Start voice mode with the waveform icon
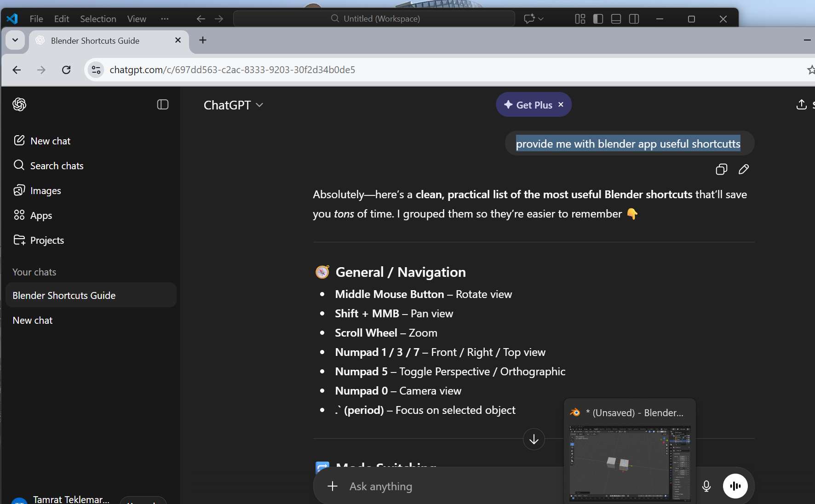Image resolution: width=815 pixels, height=504 pixels. pyautogui.click(x=735, y=486)
